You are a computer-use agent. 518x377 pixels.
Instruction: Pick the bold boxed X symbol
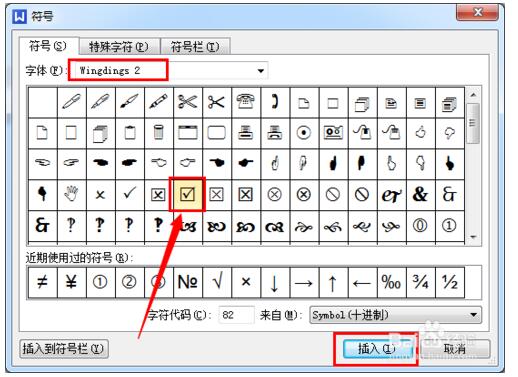coord(246,194)
